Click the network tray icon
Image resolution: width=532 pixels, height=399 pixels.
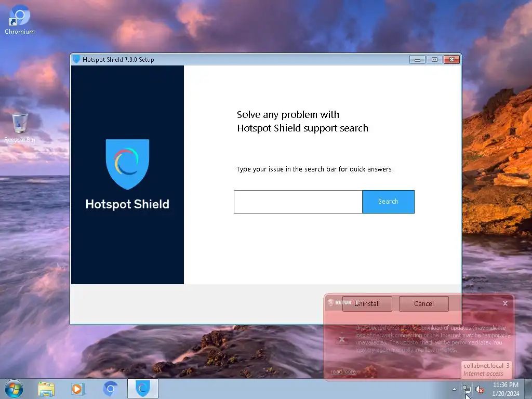(x=467, y=389)
